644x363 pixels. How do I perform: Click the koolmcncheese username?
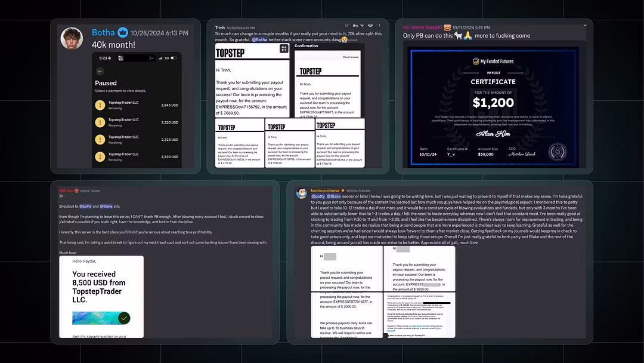(325, 190)
